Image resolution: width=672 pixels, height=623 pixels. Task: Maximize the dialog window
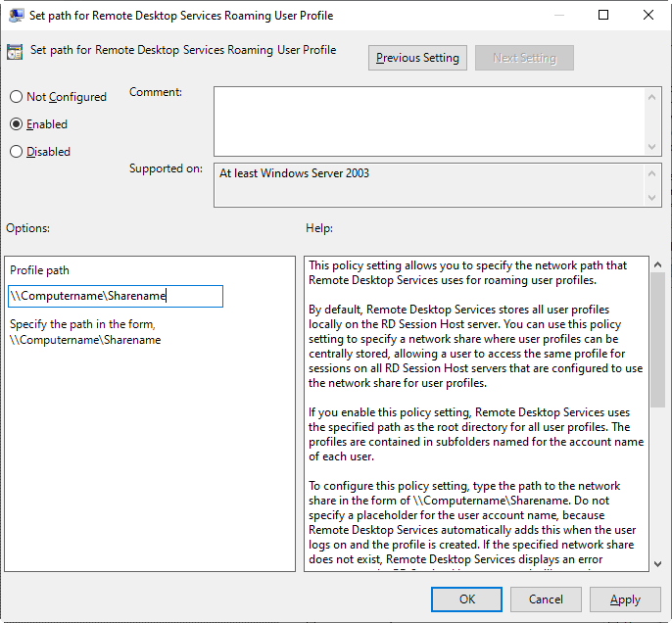(603, 15)
